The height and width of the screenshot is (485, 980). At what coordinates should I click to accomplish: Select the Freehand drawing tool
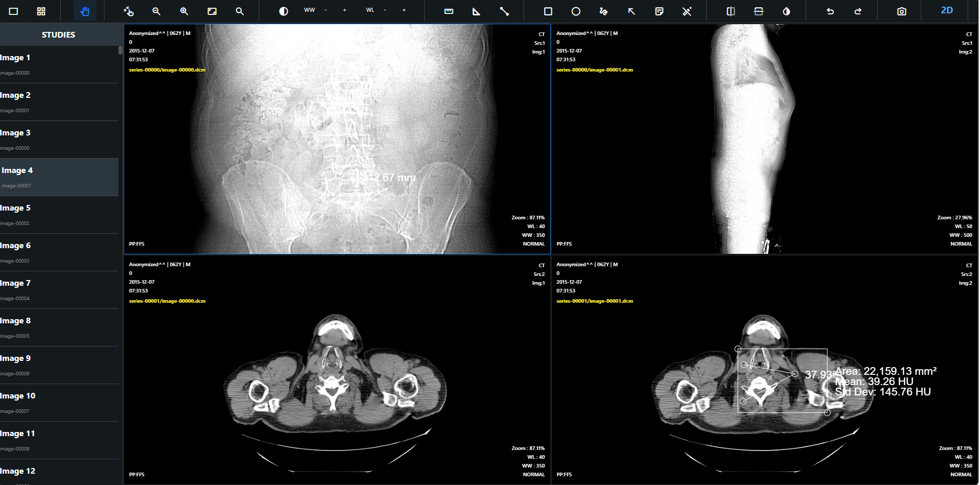click(x=603, y=11)
